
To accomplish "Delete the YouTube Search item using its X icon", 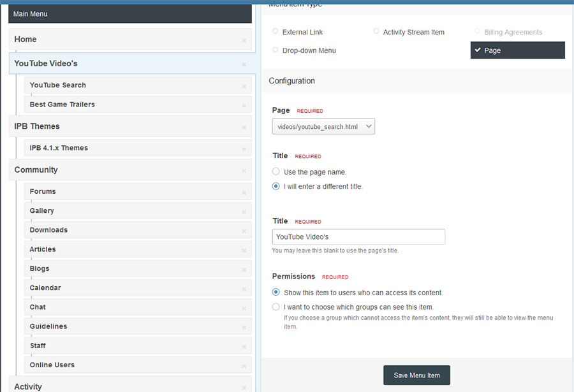I will pyautogui.click(x=244, y=86).
